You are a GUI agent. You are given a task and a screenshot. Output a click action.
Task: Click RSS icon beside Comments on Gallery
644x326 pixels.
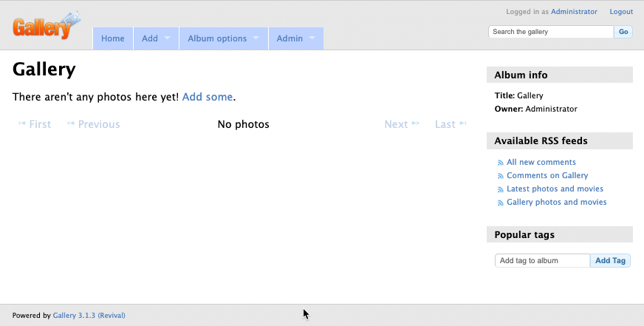tap(500, 176)
